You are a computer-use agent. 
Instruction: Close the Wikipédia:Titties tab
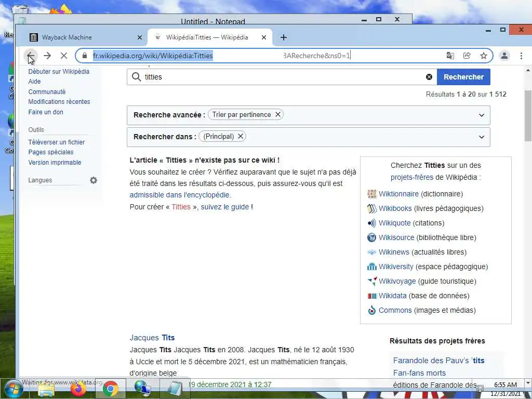[x=263, y=37]
